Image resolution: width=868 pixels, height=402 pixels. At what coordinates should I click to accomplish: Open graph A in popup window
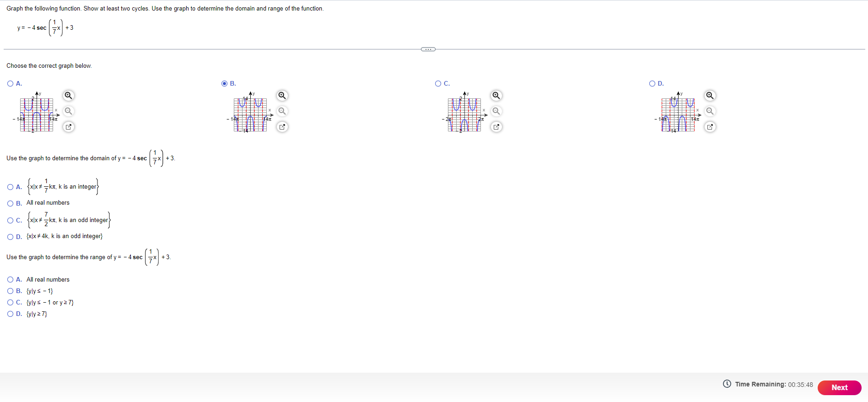68,127
